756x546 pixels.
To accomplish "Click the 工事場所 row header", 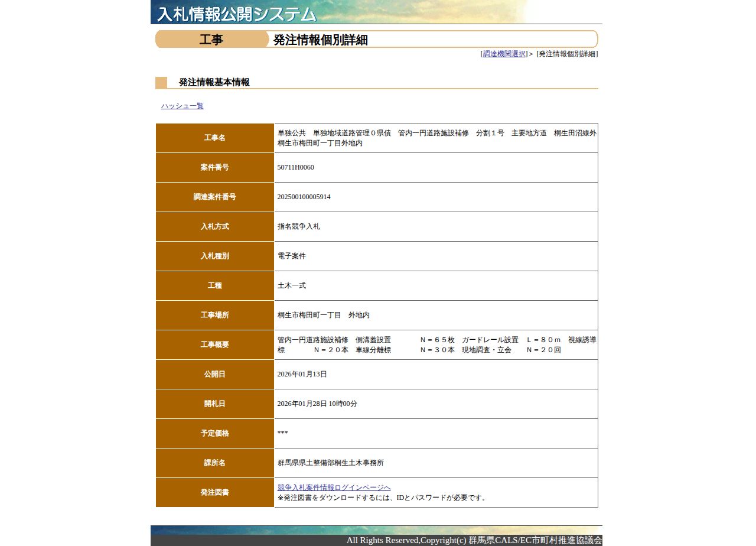I will [215, 315].
